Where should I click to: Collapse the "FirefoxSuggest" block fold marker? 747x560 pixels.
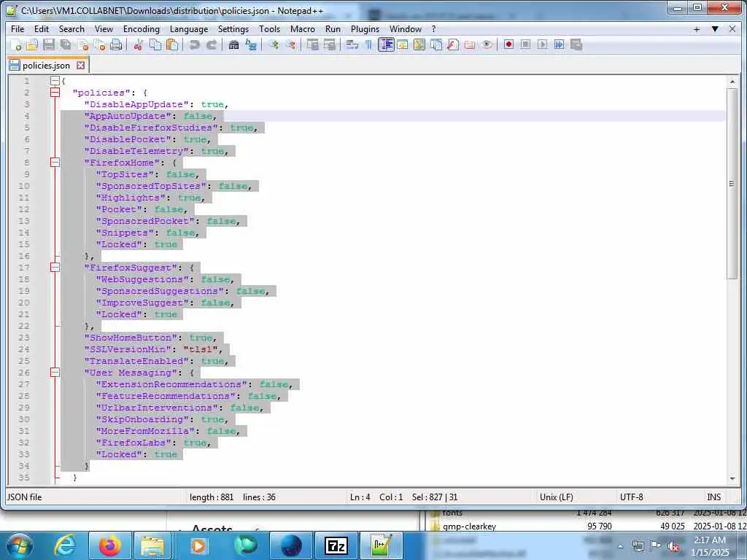(55, 268)
